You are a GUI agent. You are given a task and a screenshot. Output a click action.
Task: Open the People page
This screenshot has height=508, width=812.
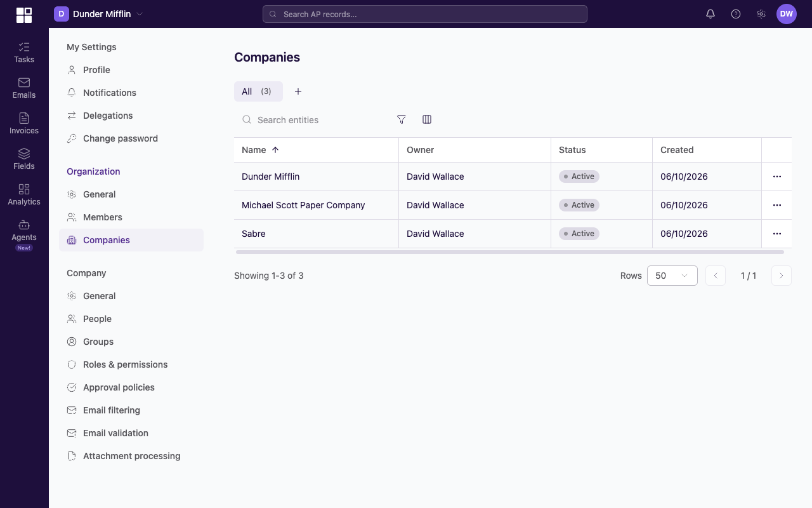coord(131,319)
